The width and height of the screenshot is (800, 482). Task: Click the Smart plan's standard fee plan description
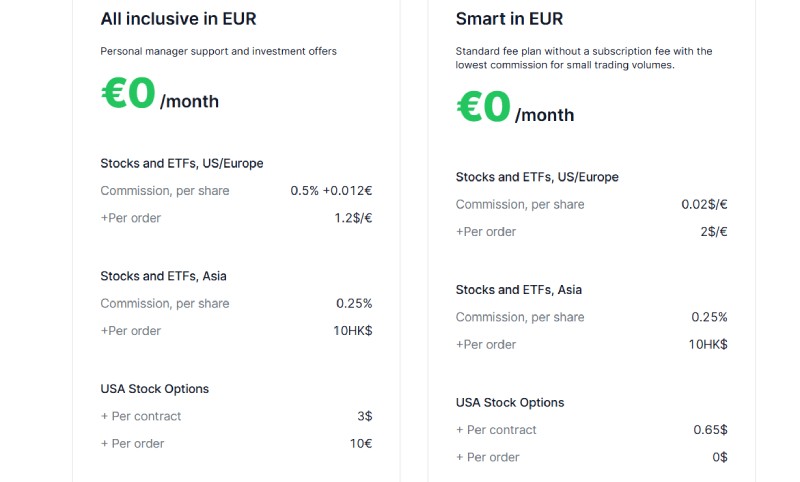(x=584, y=58)
